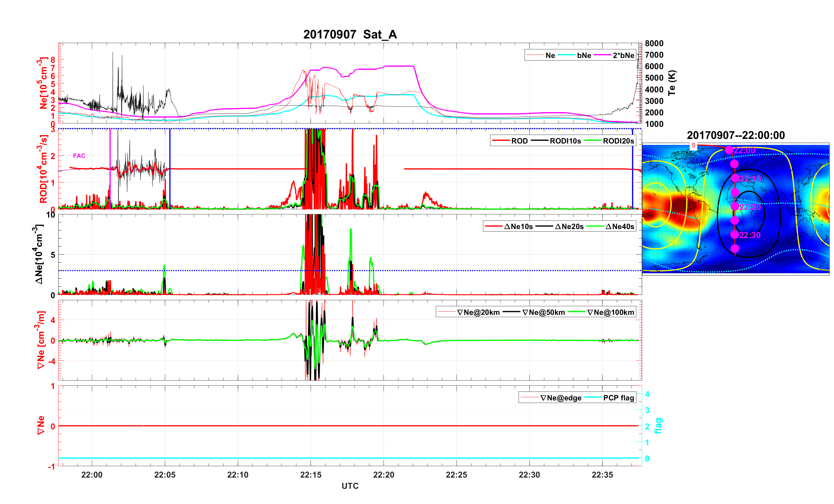Click the 2*bNe magenta legend entry

click(x=623, y=55)
